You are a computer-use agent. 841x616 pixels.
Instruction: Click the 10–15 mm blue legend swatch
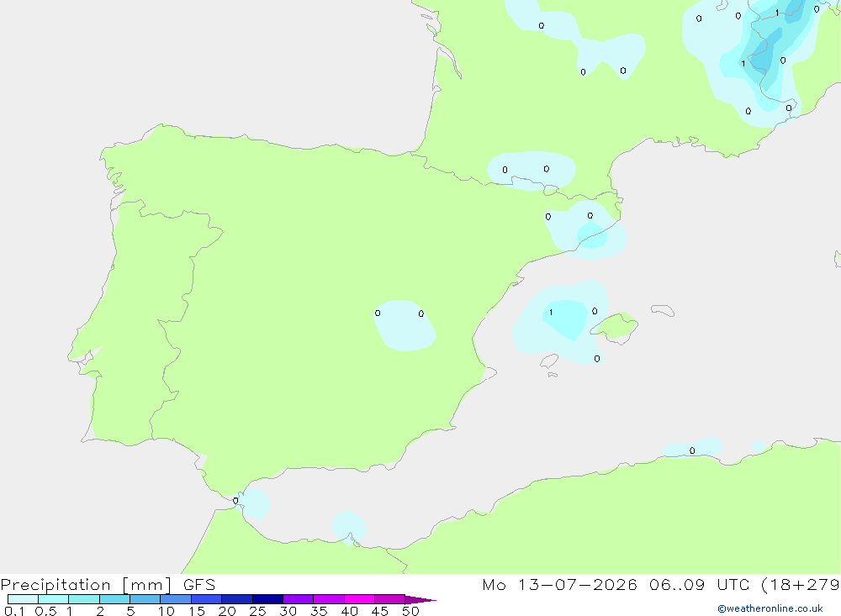176,599
